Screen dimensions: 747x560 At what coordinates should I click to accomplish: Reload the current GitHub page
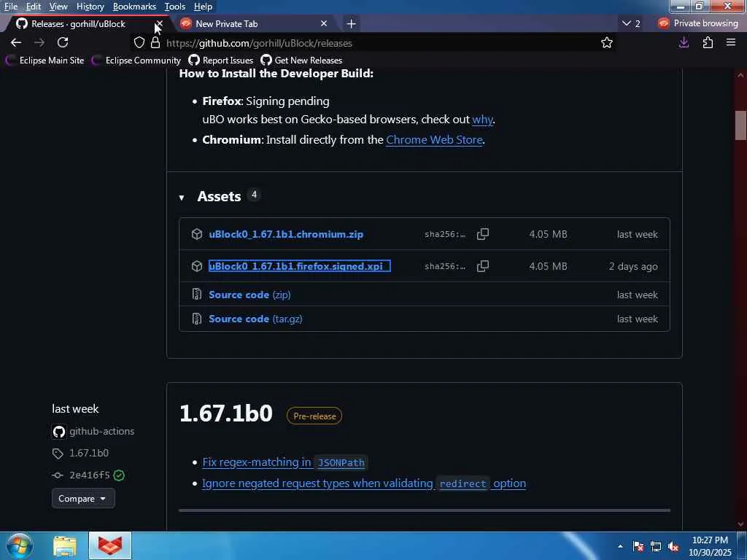(x=63, y=42)
